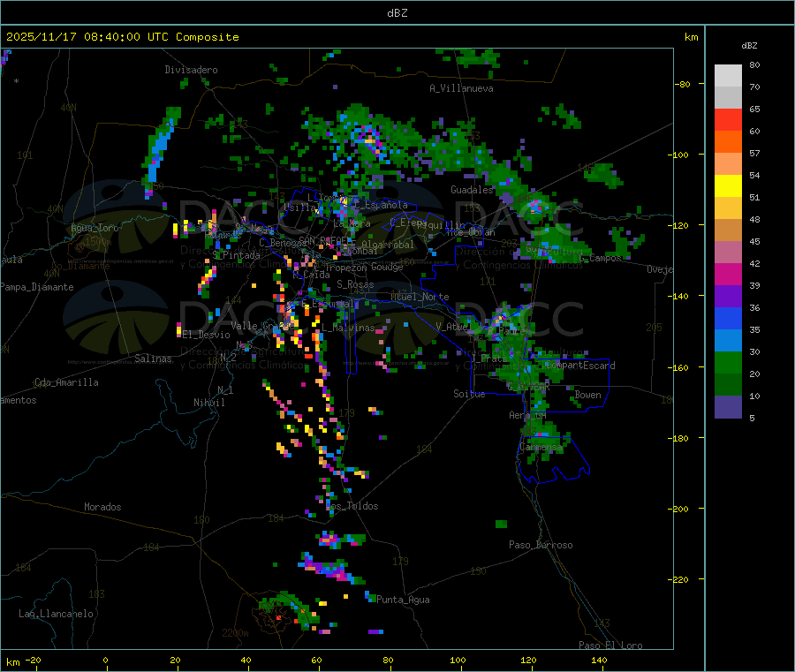Click the purple 36-39 dBZ legend swatch

(728, 297)
